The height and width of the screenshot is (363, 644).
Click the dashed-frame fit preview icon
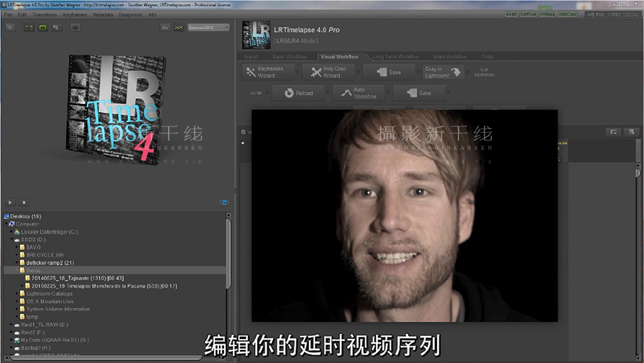coord(29,28)
